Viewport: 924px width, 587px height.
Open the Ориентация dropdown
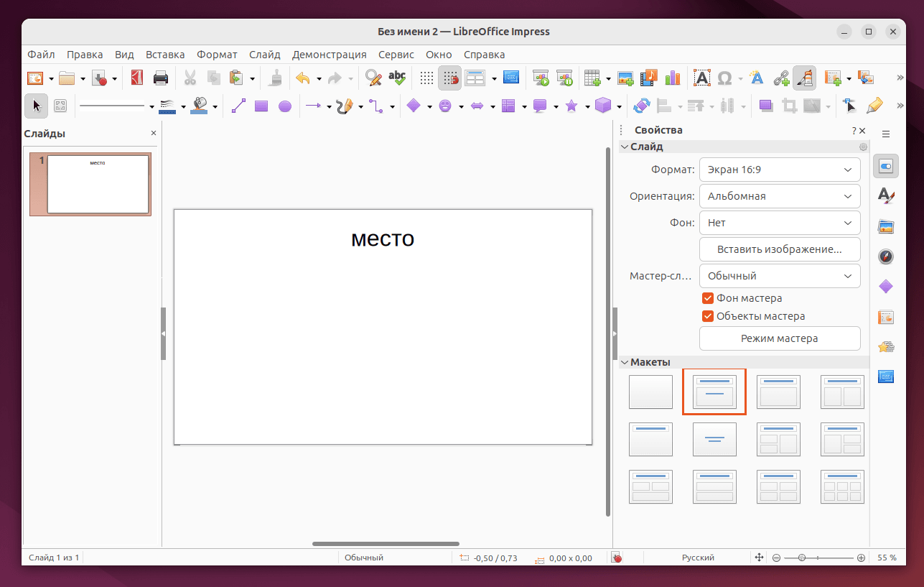780,196
